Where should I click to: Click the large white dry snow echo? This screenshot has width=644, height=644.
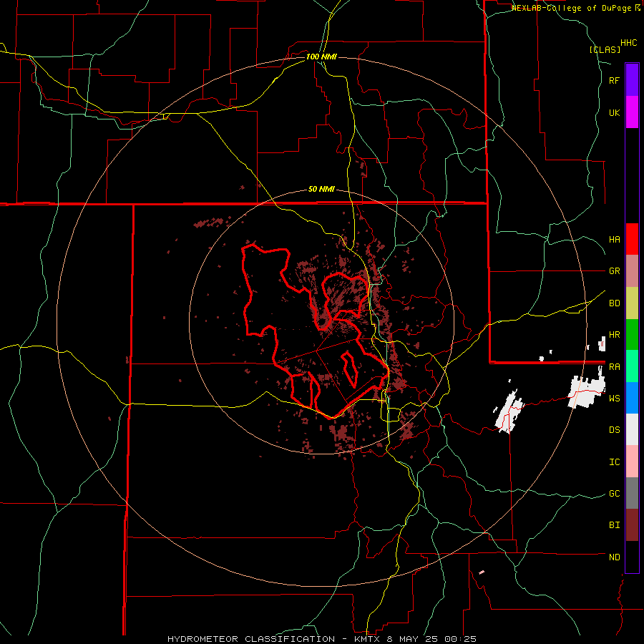(587, 391)
